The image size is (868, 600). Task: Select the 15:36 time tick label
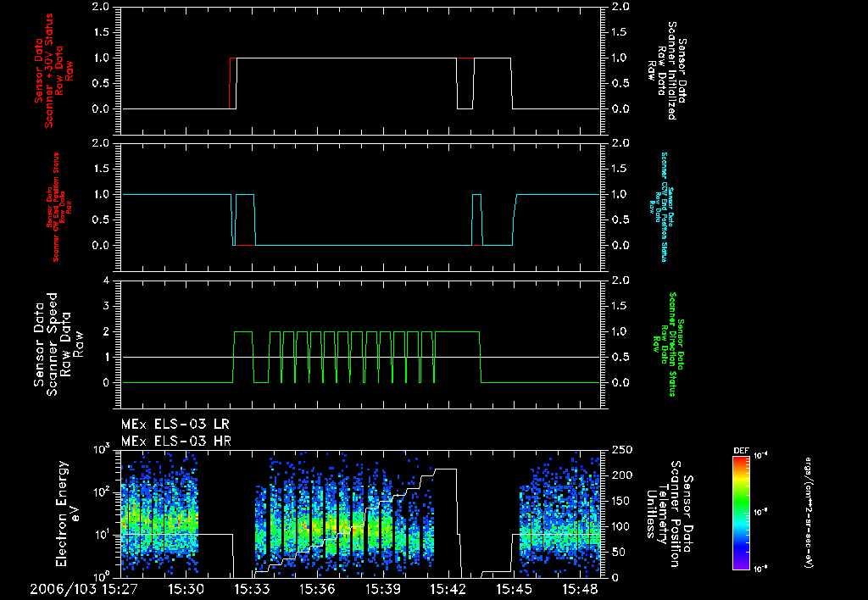tap(317, 589)
